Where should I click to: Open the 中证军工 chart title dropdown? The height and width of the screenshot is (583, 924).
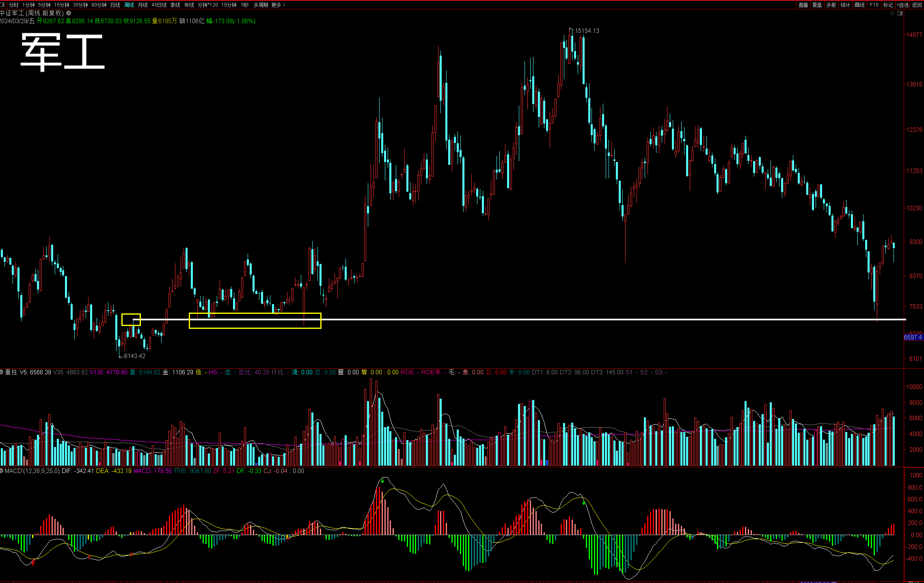[x=69, y=13]
